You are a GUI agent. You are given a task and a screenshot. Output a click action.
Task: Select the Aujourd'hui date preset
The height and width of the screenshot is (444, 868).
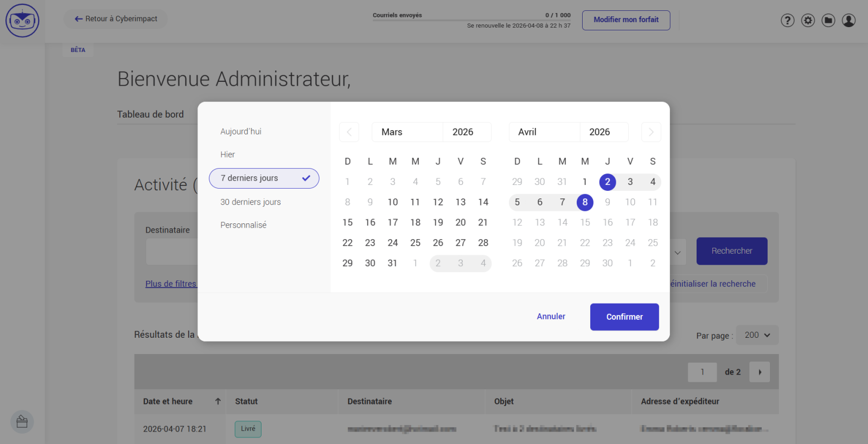pyautogui.click(x=241, y=132)
